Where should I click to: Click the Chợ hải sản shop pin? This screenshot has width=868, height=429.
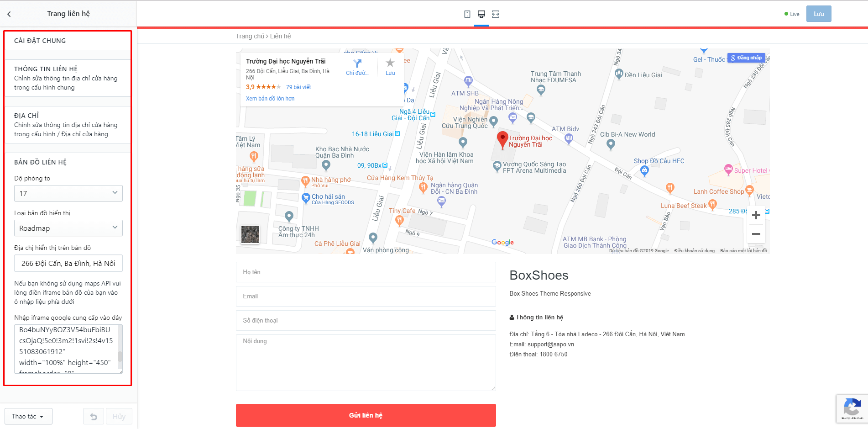pos(306,198)
